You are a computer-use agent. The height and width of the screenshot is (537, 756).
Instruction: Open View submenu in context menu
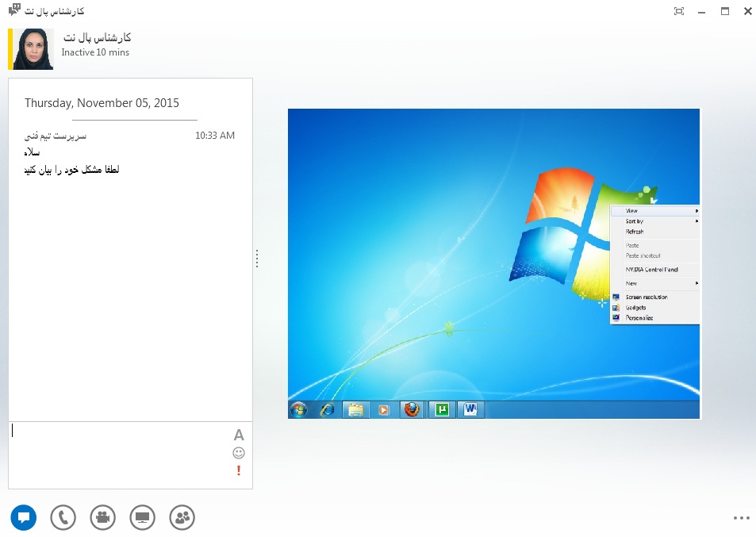[x=654, y=211]
